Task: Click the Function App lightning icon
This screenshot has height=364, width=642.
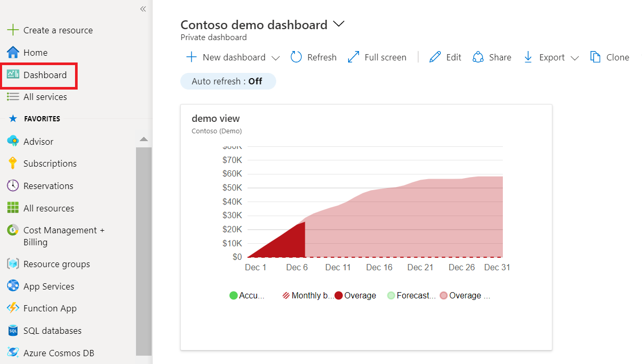Action: tap(13, 308)
